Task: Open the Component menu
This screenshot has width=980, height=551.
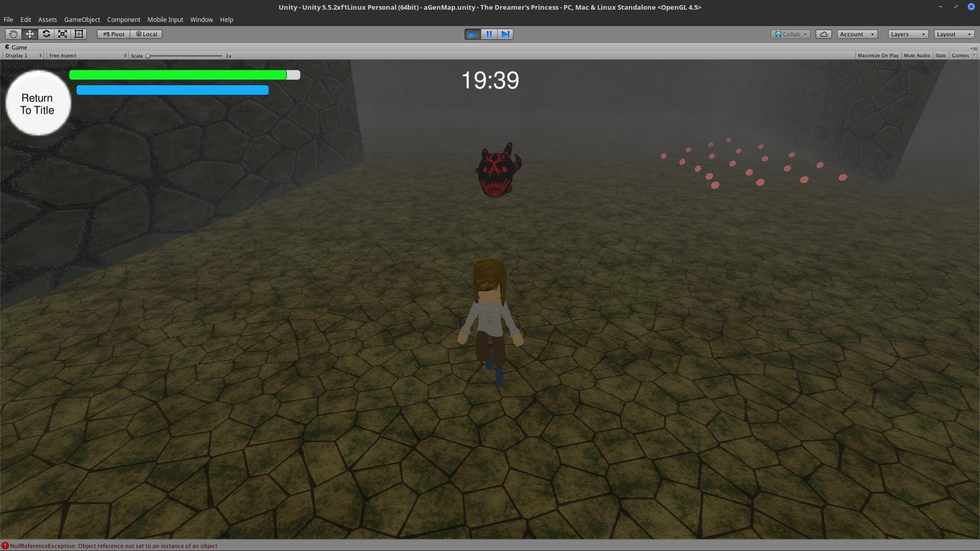Action: (124, 20)
